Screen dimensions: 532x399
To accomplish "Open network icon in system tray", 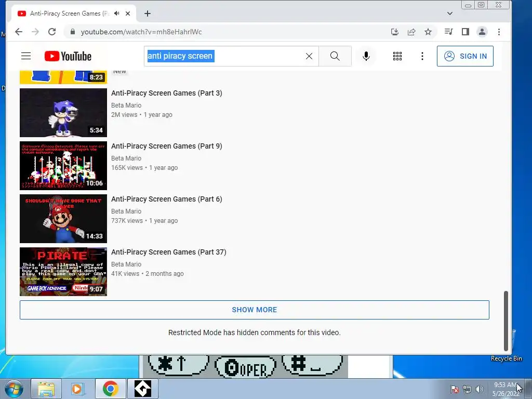I will (467, 389).
